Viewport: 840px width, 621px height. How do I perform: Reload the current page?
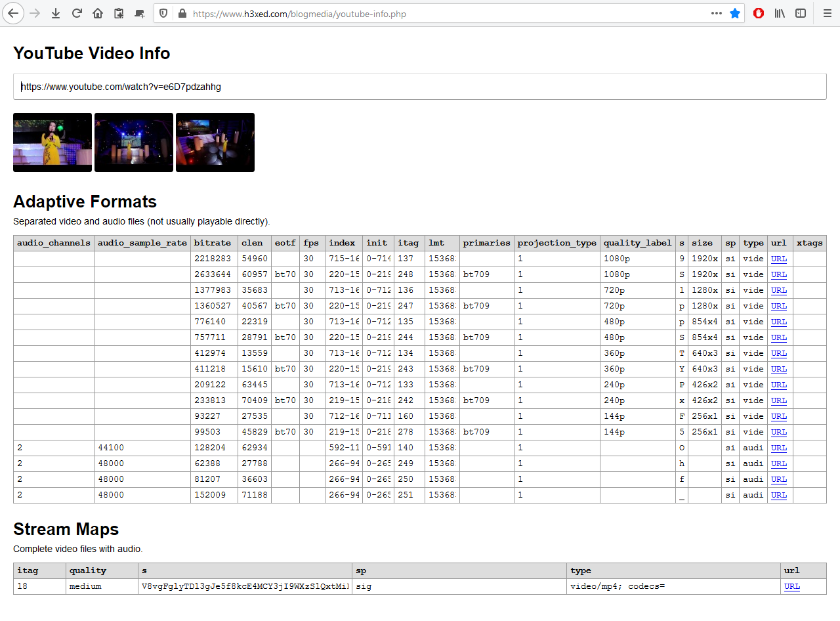point(77,13)
